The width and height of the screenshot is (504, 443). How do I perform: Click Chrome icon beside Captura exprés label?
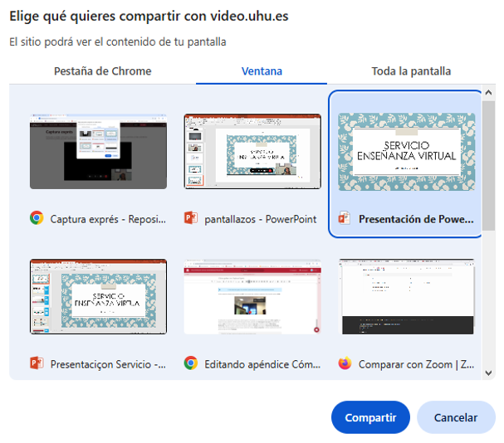click(37, 219)
